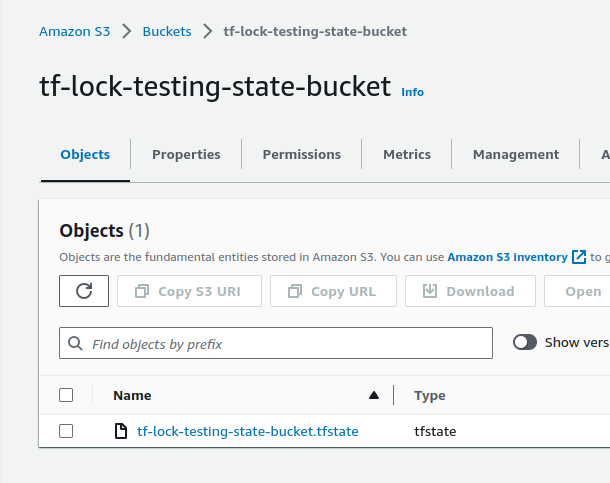The height and width of the screenshot is (483, 610).
Task: Switch to the Properties tab
Action: coord(186,154)
